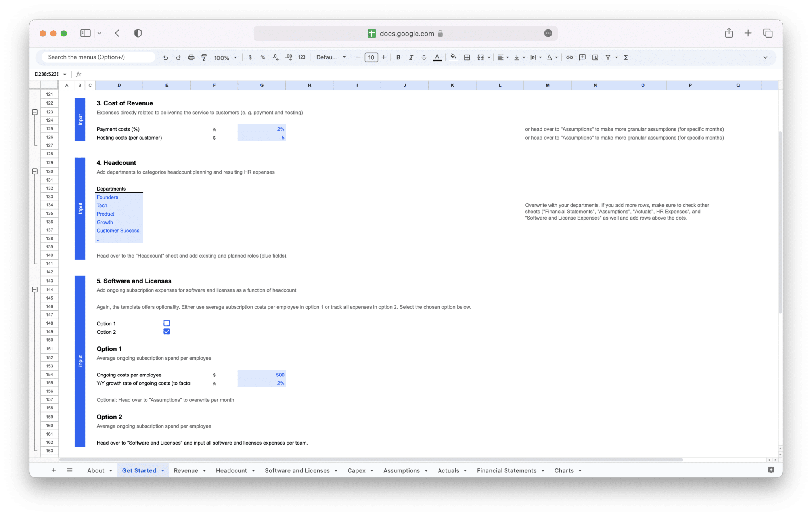Open the Get Started sheet tab menu
Screen dimensions: 812x516
tap(163, 470)
